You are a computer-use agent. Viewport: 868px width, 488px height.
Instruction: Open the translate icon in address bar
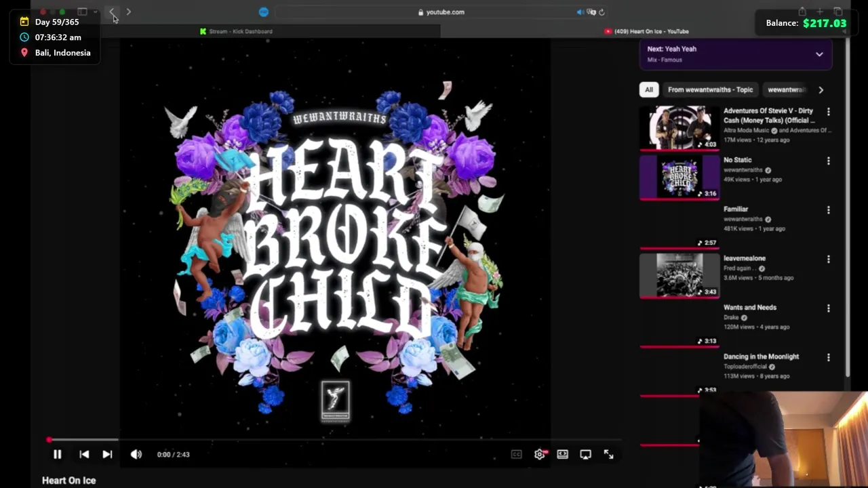click(591, 12)
